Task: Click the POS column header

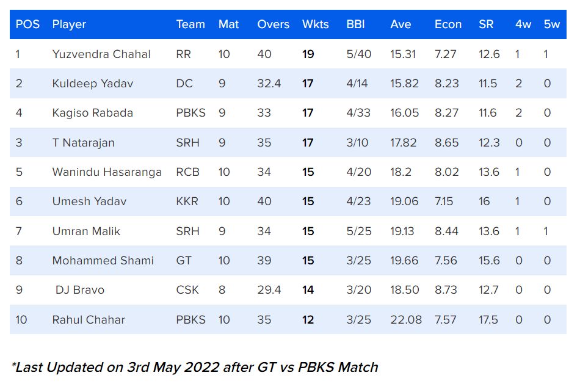Action: coord(27,24)
